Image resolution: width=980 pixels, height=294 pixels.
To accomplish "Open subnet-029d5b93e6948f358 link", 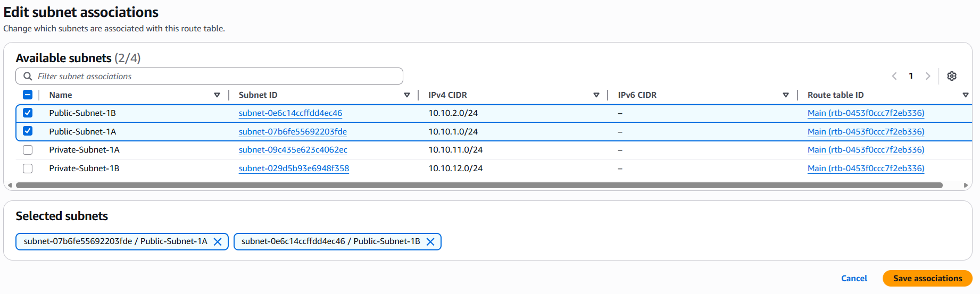I will (x=294, y=169).
